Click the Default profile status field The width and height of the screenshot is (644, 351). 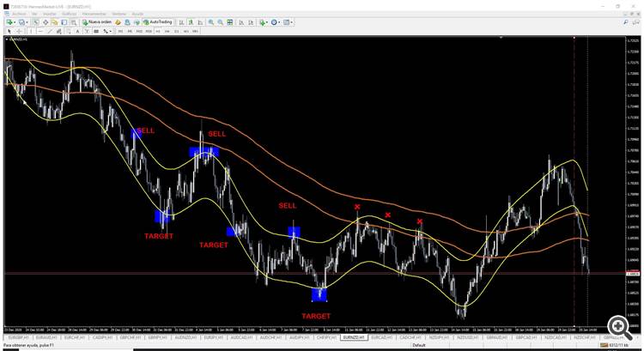[419, 345]
